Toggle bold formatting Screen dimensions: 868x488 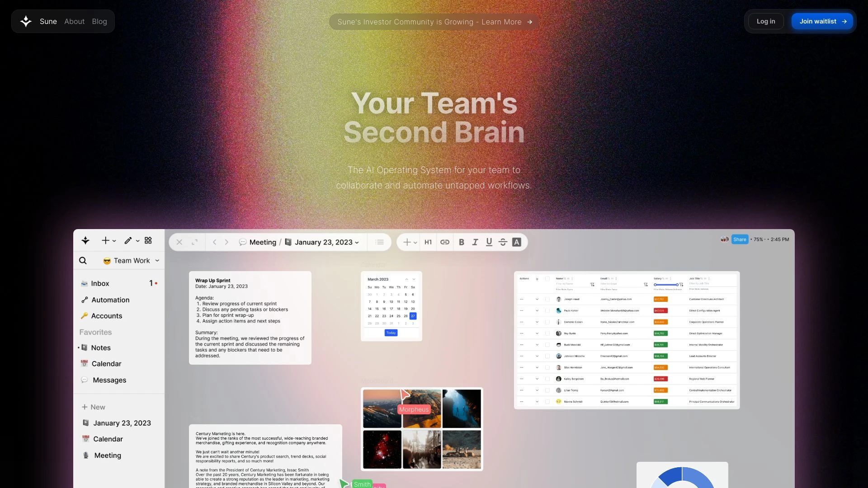coord(461,242)
